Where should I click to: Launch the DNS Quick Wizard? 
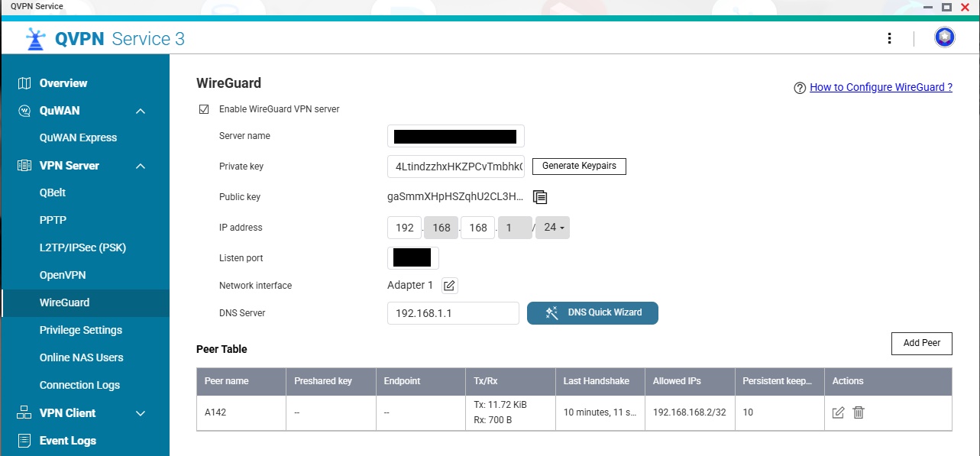pos(593,313)
